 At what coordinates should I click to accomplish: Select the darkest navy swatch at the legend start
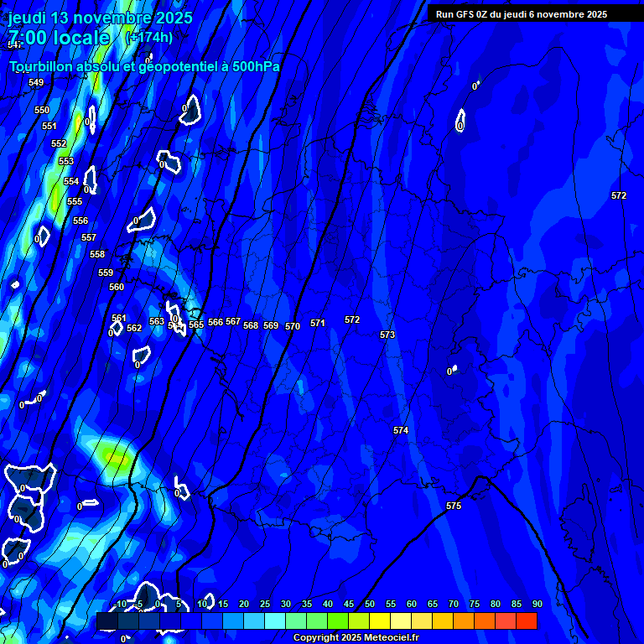107,621
